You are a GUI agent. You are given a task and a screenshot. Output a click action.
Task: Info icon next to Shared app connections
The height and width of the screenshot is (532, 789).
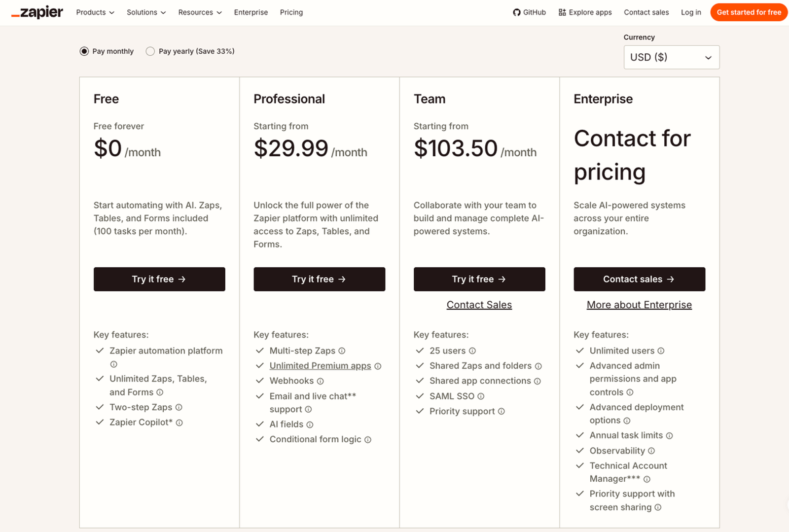538,381
